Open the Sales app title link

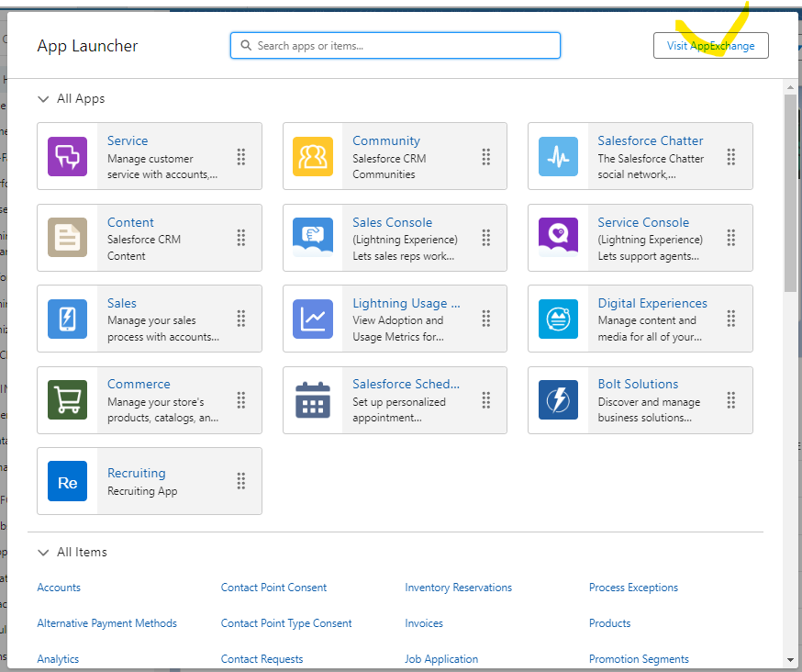pos(122,304)
